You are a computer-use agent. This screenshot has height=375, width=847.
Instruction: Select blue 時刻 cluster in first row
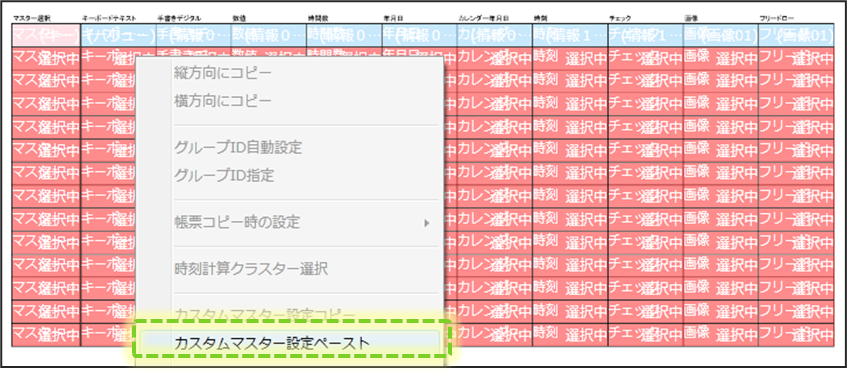pyautogui.click(x=570, y=36)
